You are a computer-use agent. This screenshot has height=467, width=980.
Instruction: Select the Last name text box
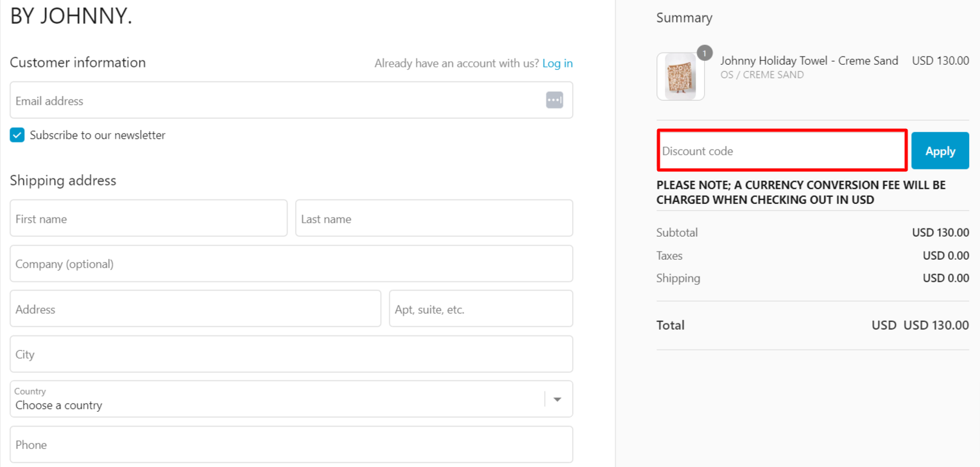pos(434,219)
